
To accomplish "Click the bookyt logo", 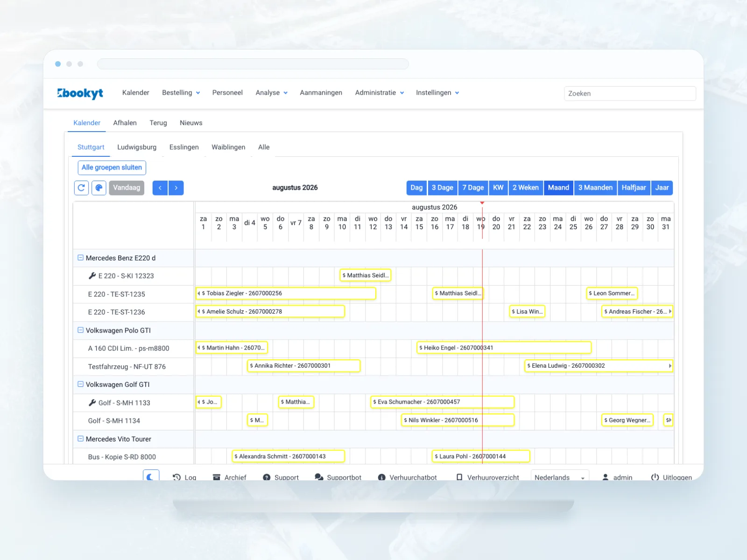I will click(80, 93).
